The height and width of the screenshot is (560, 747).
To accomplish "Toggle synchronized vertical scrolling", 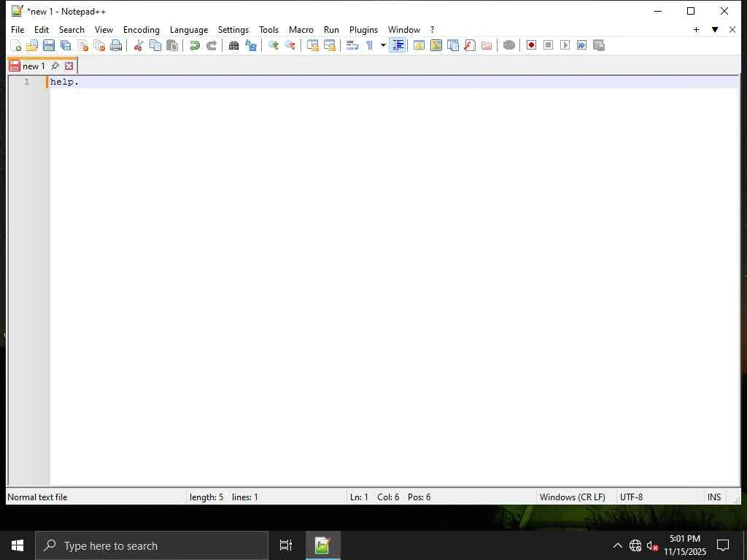I will (312, 46).
